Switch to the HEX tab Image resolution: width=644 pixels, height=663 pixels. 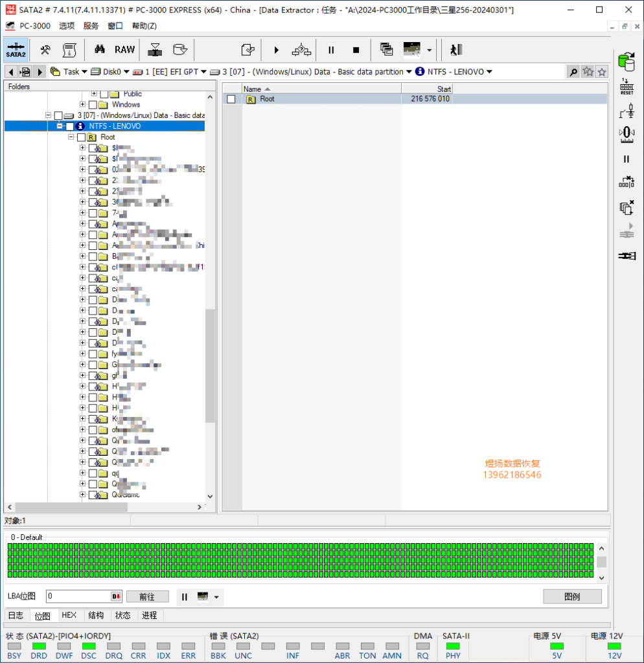click(69, 615)
